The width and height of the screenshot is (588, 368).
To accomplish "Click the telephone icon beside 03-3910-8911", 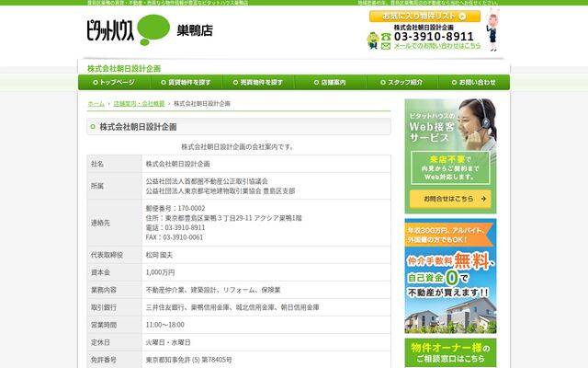I will (386, 37).
